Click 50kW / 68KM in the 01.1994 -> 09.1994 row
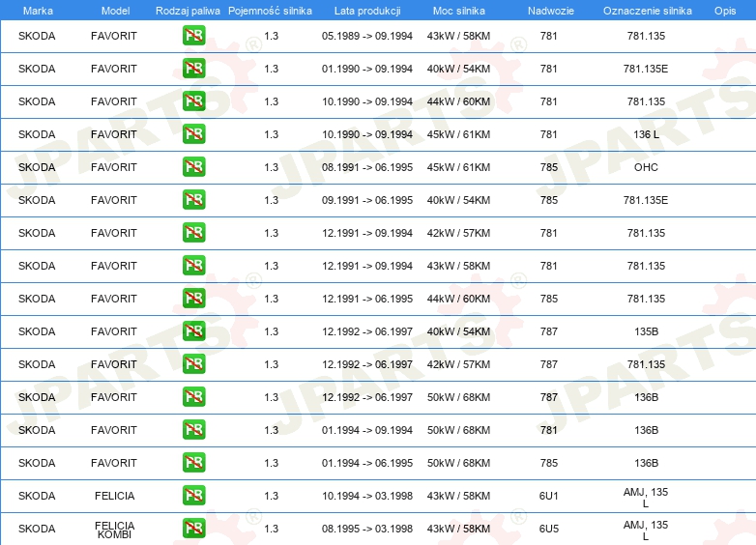The image size is (756, 545). tap(458, 430)
